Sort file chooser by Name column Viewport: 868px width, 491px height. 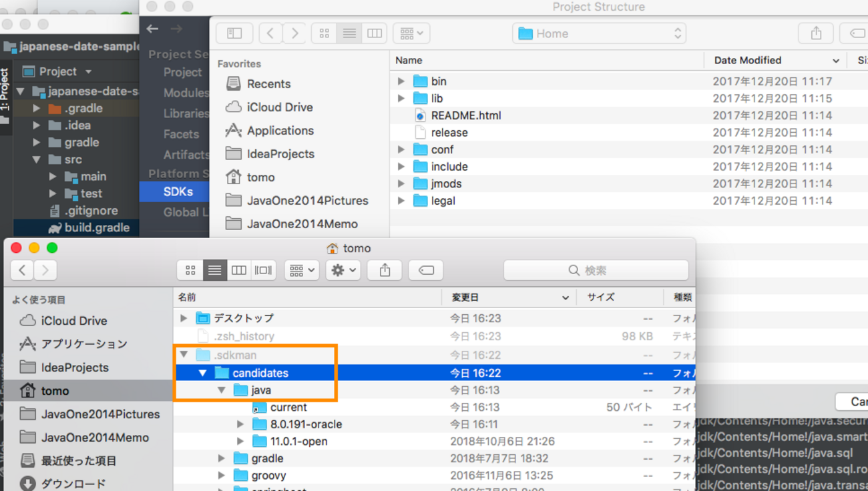click(x=547, y=61)
